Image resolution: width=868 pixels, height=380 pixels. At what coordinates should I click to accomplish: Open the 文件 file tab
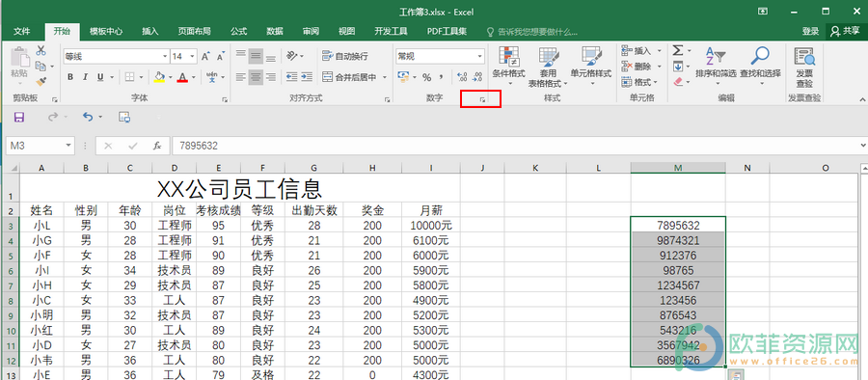21,32
